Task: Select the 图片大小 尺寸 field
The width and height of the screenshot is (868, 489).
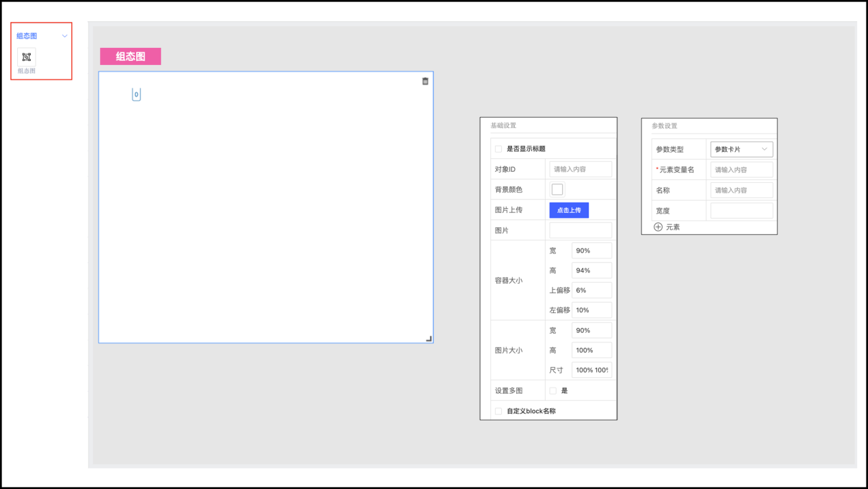Action: click(x=591, y=370)
